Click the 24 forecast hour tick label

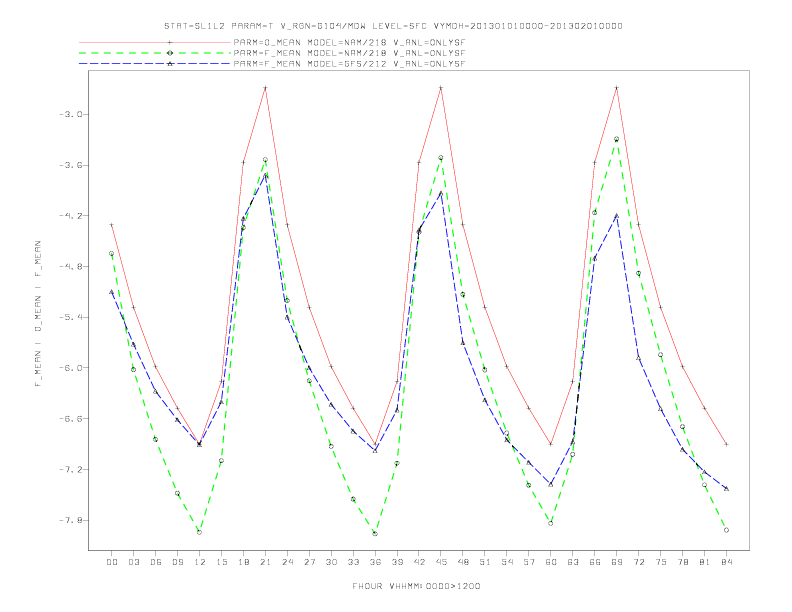click(287, 562)
